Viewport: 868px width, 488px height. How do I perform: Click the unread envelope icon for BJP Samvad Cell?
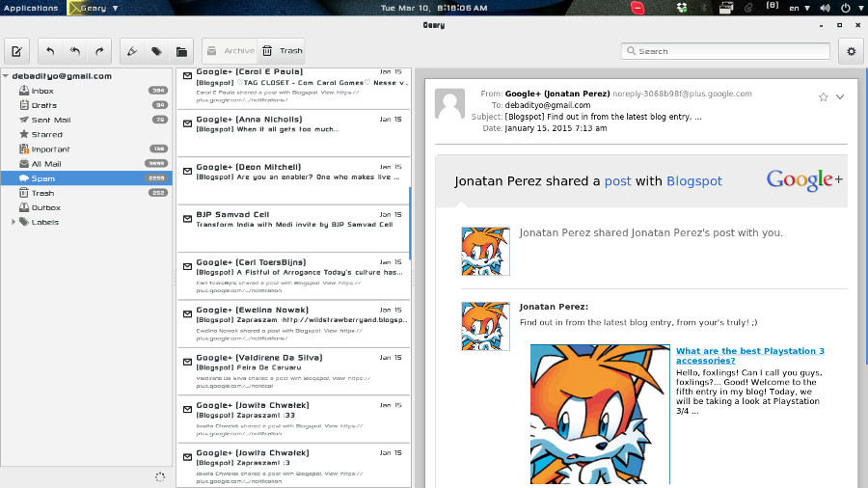188,219
